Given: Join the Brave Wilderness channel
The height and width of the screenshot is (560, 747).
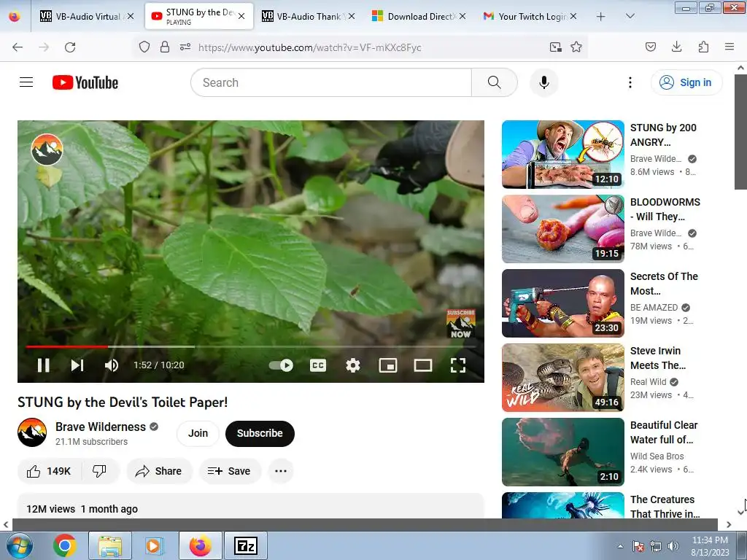Looking at the screenshot, I should click(x=198, y=433).
